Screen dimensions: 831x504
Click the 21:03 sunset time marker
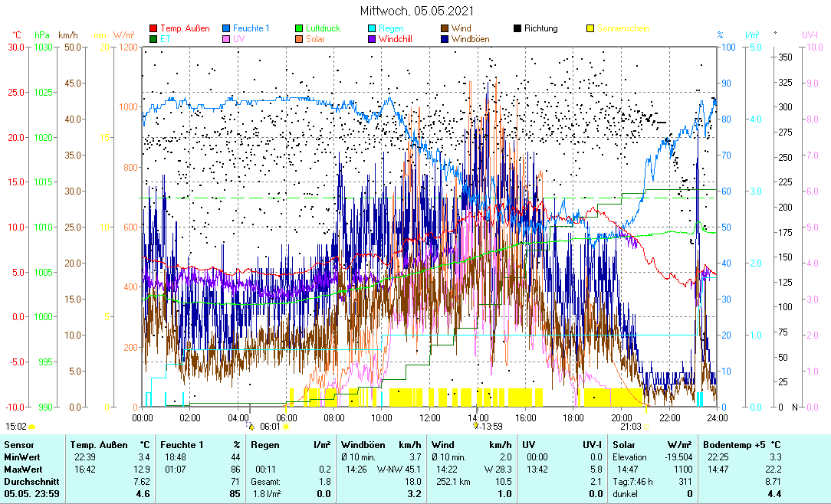(630, 426)
